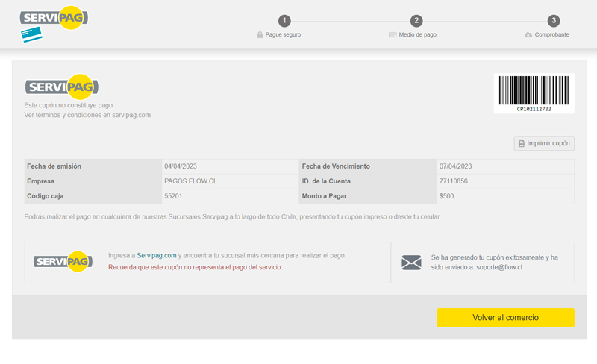Click the Imprimir cupón button
The width and height of the screenshot is (597, 364).
(x=544, y=143)
